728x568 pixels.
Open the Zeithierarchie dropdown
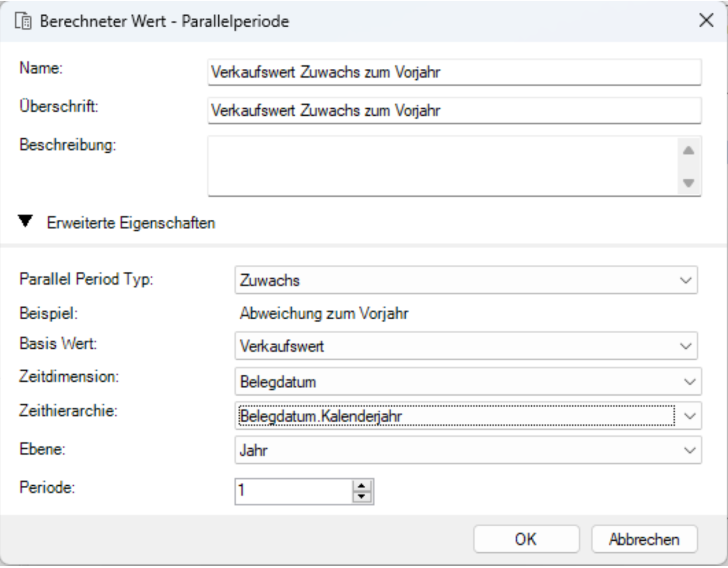click(x=468, y=416)
